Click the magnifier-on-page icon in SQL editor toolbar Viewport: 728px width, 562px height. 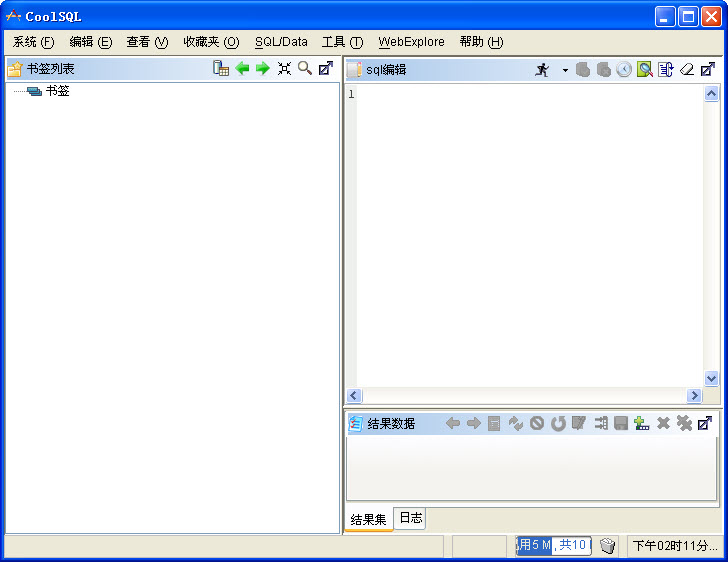click(645, 69)
